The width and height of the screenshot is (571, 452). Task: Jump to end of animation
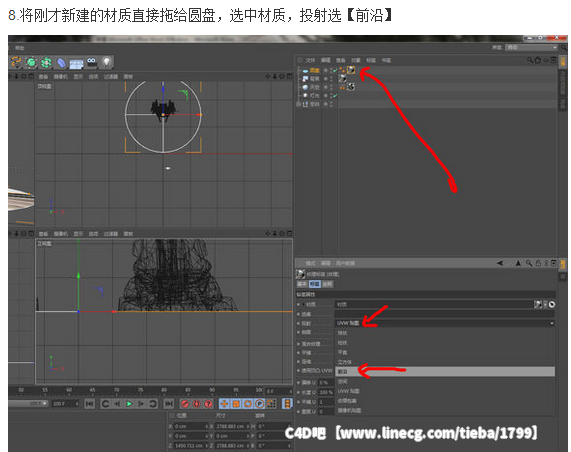(169, 404)
